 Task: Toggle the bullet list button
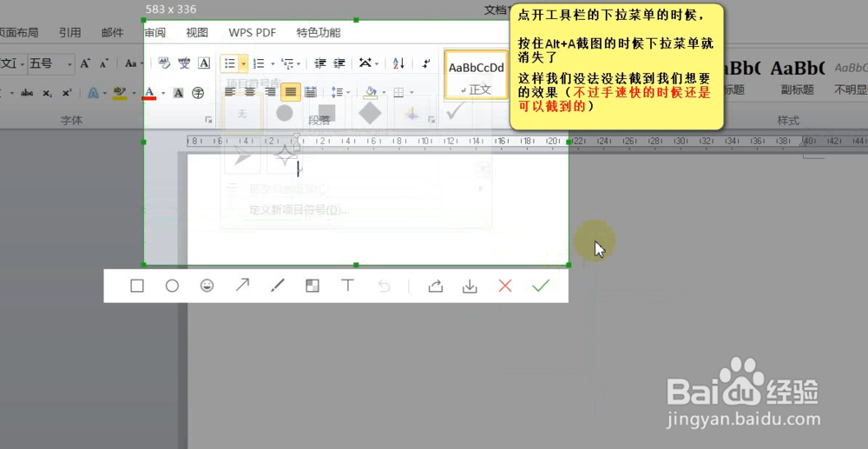tap(230, 63)
